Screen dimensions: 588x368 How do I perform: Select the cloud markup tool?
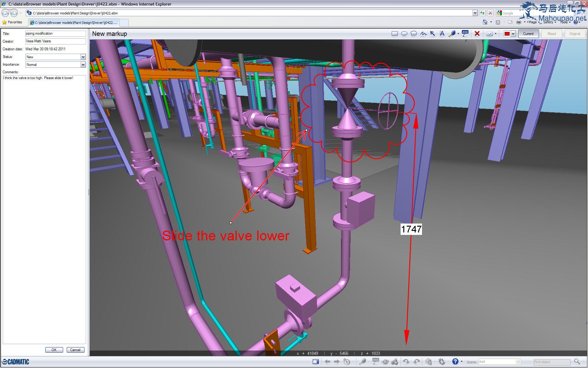tap(414, 34)
